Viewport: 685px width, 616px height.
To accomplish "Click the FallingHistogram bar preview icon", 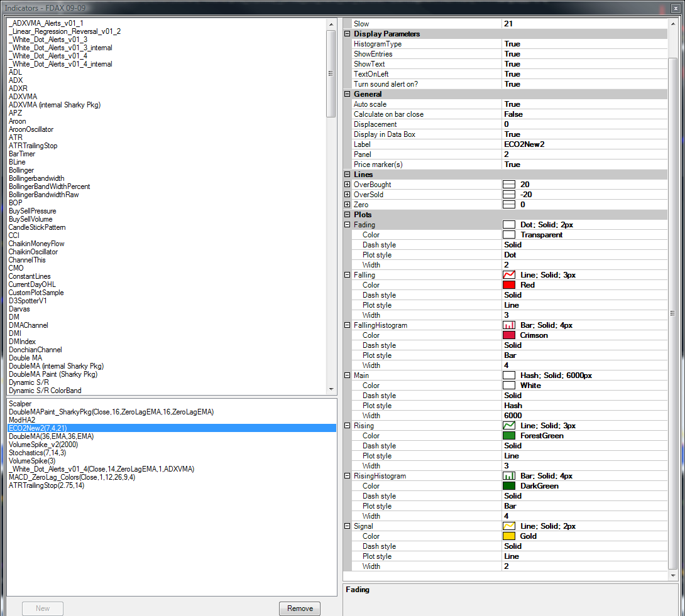I will [508, 325].
